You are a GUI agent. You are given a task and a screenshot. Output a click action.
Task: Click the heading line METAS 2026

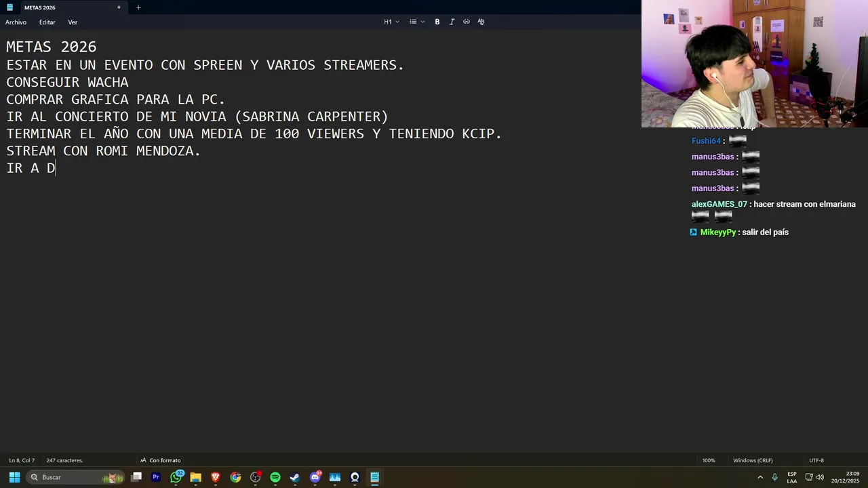coord(52,47)
